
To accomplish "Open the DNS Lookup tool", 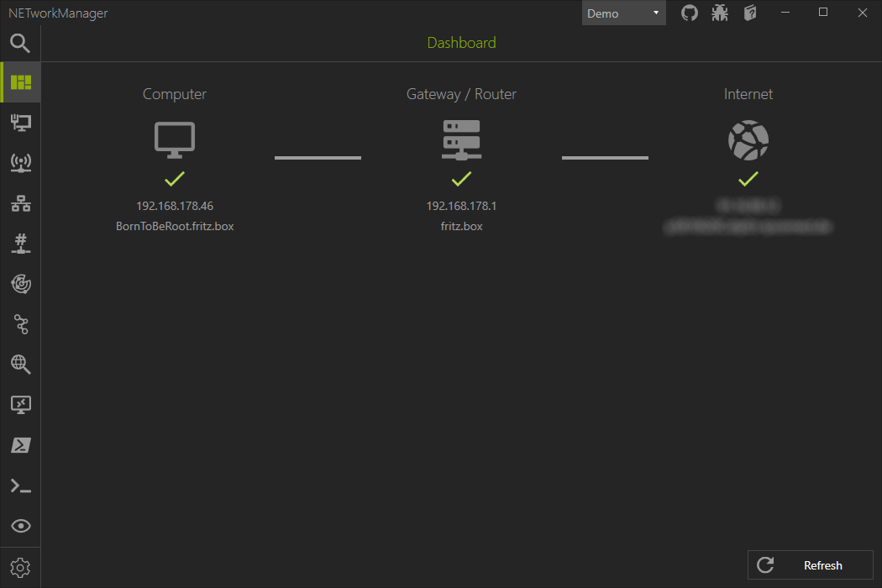I will click(20, 364).
